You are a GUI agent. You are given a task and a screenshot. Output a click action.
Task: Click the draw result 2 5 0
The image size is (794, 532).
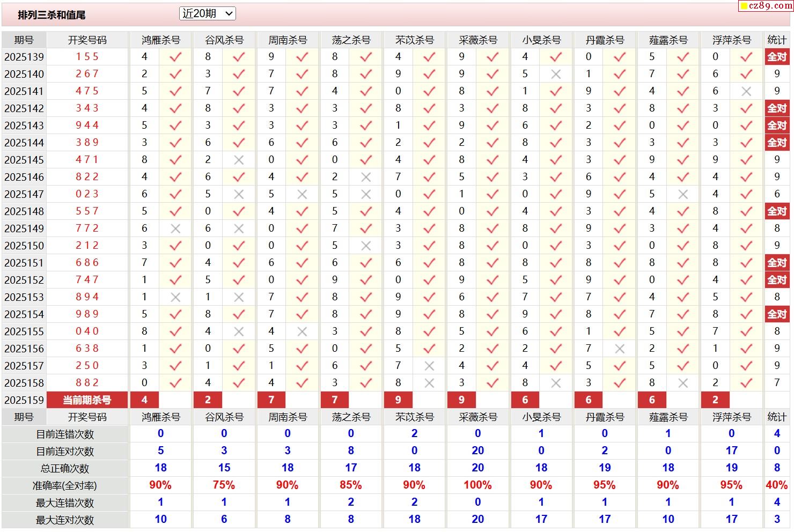point(87,366)
